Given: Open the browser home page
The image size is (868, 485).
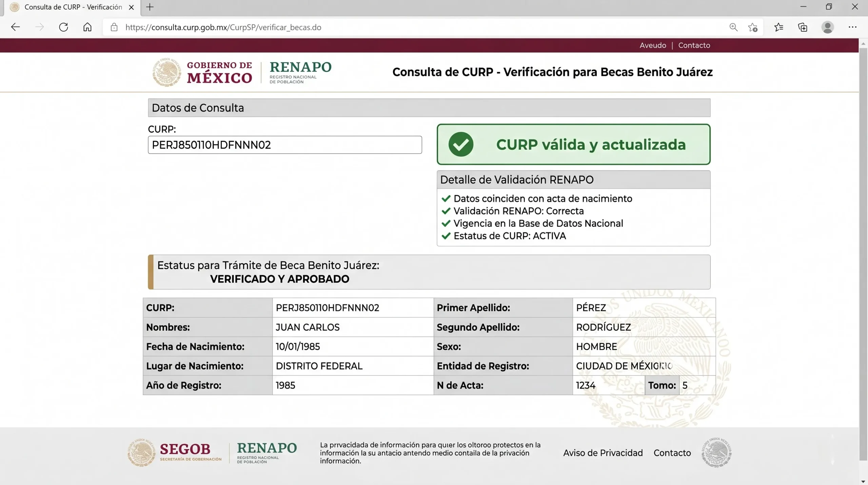Looking at the screenshot, I should (87, 27).
